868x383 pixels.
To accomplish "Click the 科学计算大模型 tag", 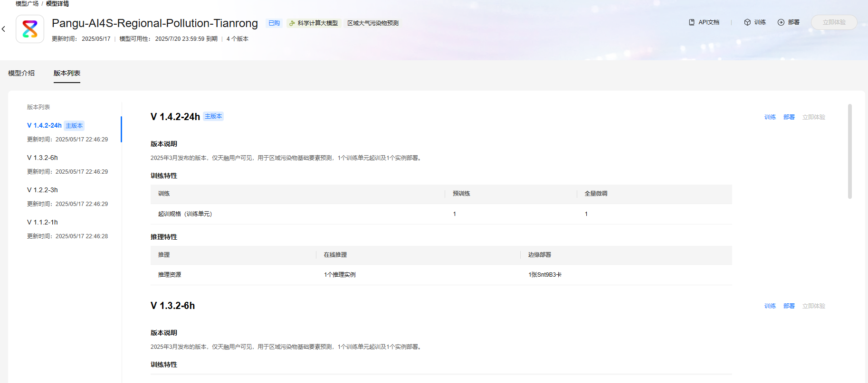I will [314, 23].
